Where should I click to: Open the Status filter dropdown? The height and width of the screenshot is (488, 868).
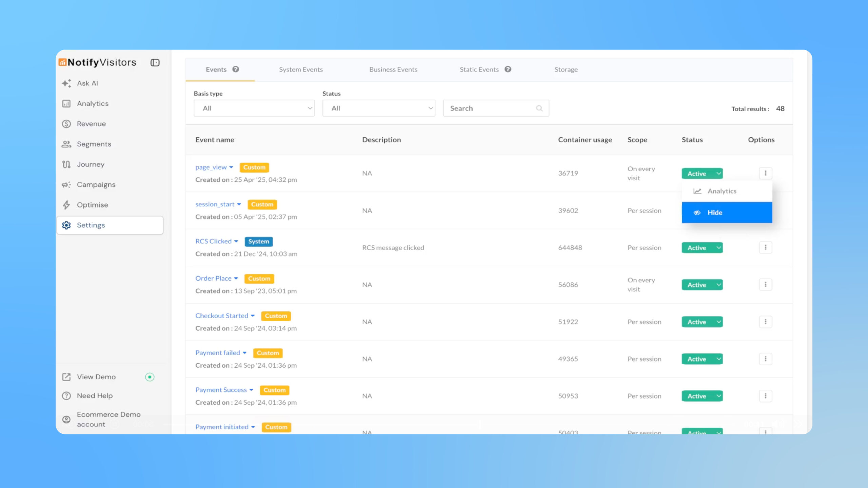tap(378, 108)
